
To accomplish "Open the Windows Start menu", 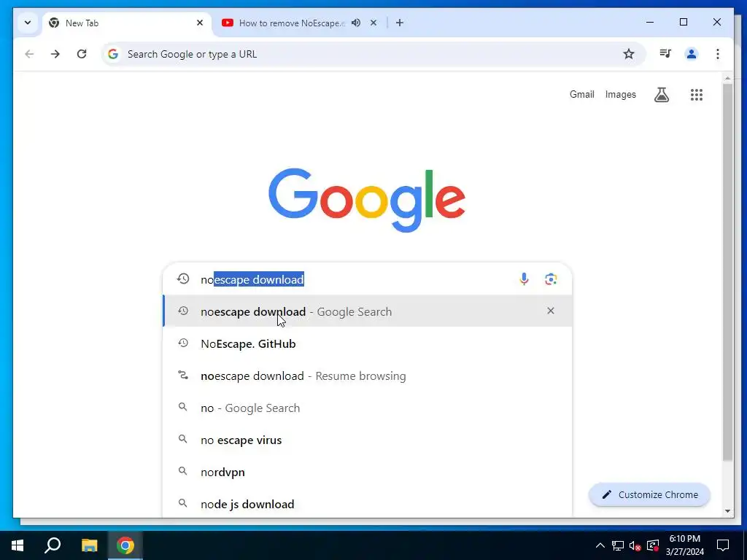I will 18,545.
